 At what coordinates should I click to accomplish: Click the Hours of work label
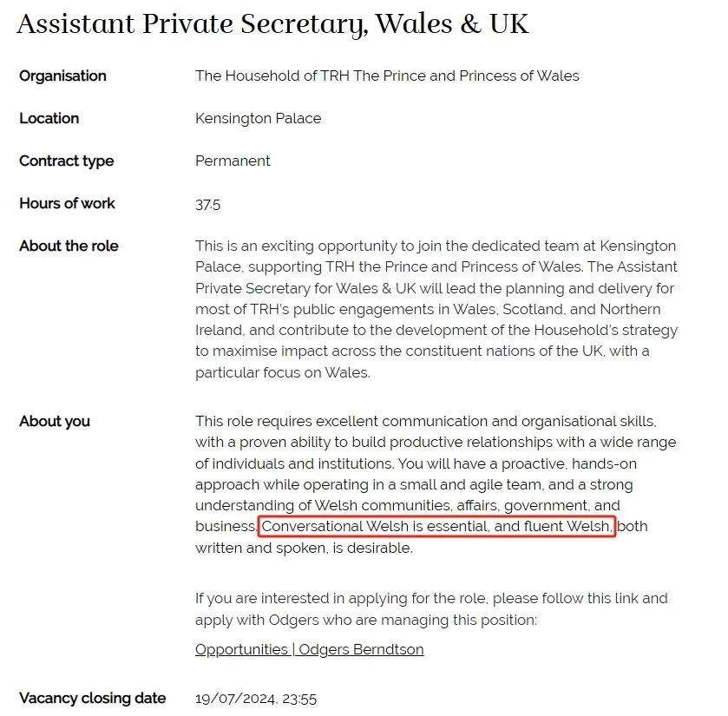(x=67, y=203)
